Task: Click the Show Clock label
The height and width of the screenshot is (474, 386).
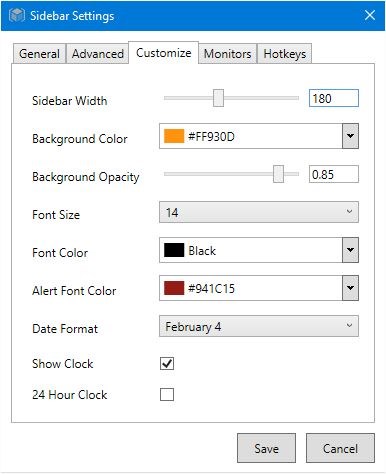Action: point(63,364)
